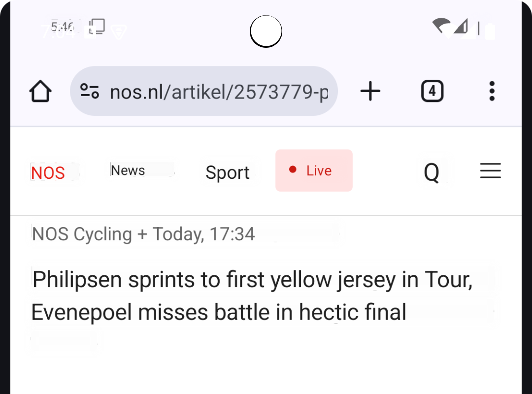Open site information icon in address bar
Image resolution: width=532 pixels, height=394 pixels.
[x=90, y=92]
